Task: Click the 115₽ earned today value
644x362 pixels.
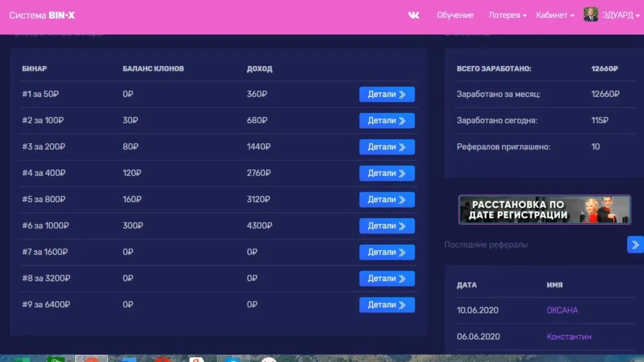Action: 600,121
